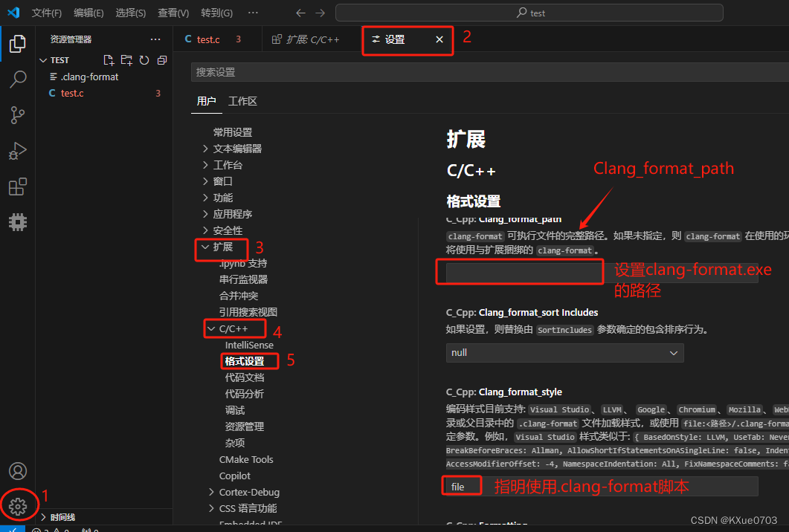Image resolution: width=789 pixels, height=532 pixels.
Task: Open the Run and Debug view
Action: [x=18, y=151]
